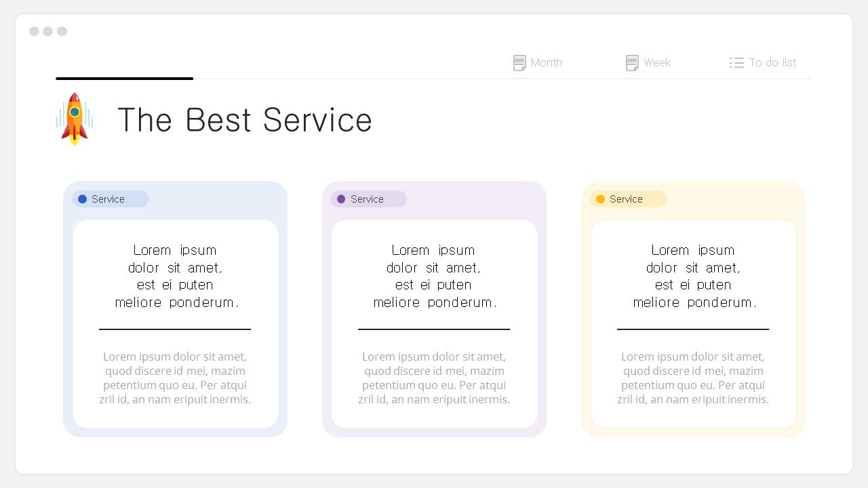Click the Month document icon
Viewport: 868px width, 488px height.
[519, 63]
